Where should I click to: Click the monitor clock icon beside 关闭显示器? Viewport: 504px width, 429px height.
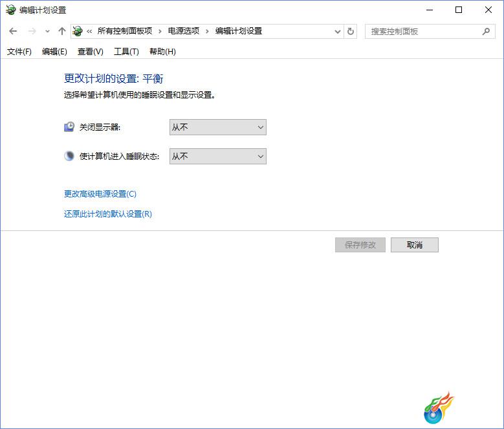click(69, 127)
